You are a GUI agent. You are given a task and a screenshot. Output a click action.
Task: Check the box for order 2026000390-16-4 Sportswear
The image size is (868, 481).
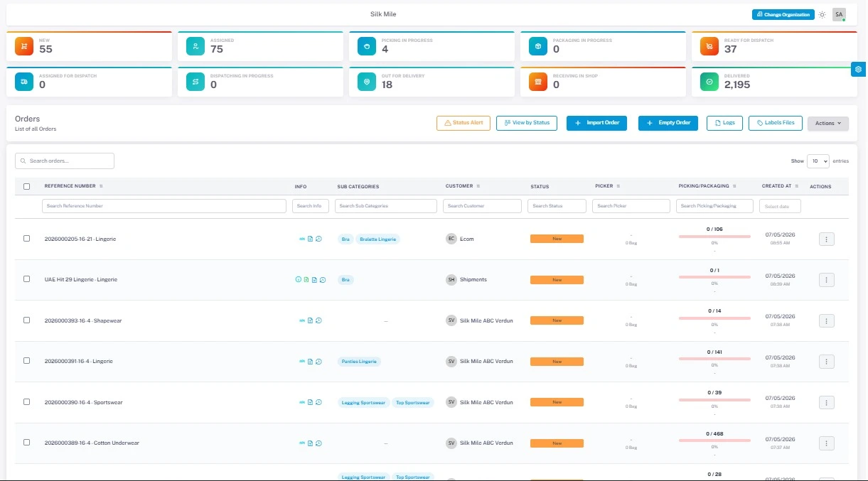click(27, 402)
